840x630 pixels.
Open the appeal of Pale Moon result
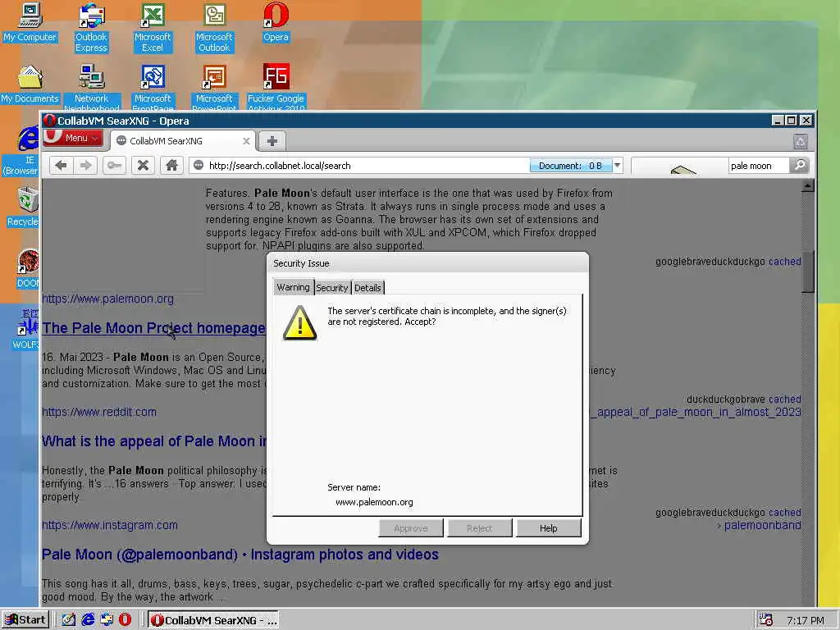coord(153,441)
